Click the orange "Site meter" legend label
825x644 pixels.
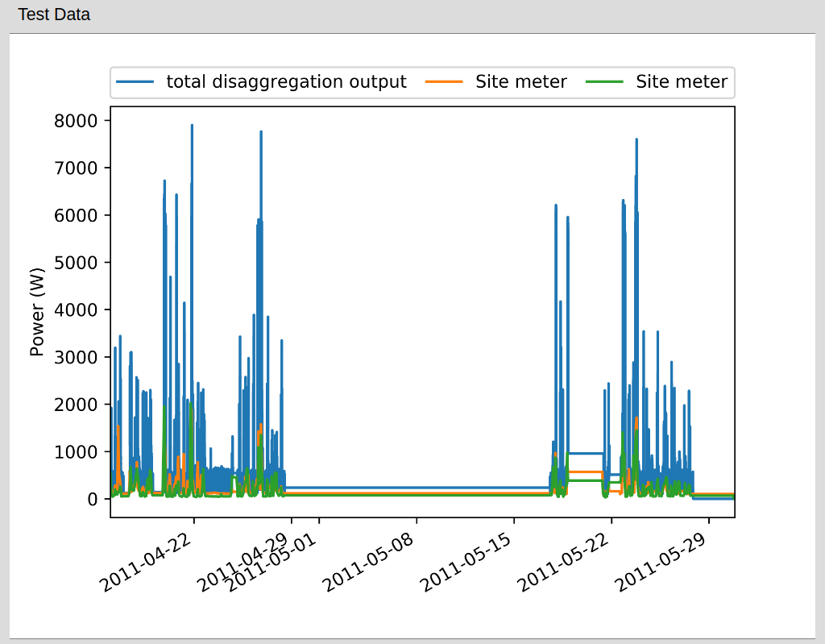521,81
